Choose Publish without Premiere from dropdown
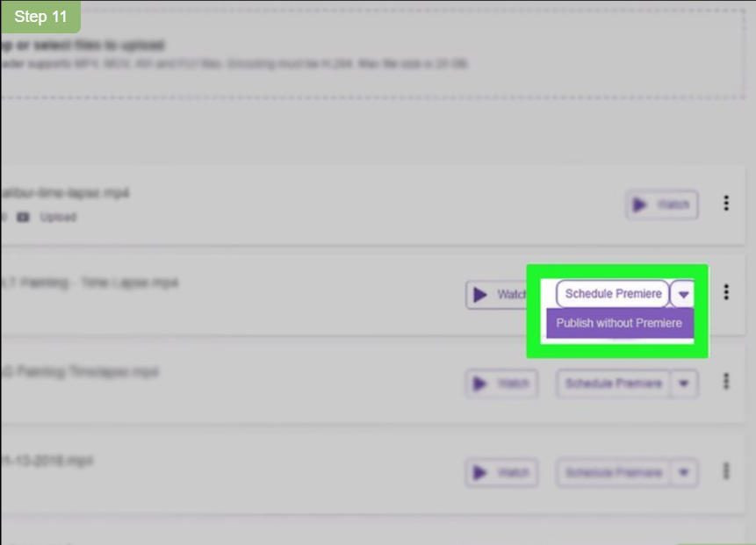Image resolution: width=756 pixels, height=545 pixels. (620, 323)
